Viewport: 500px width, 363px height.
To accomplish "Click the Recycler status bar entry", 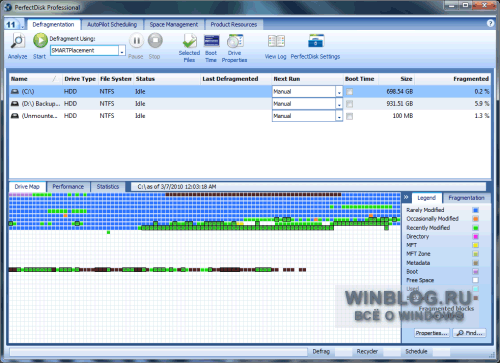I will [x=367, y=351].
